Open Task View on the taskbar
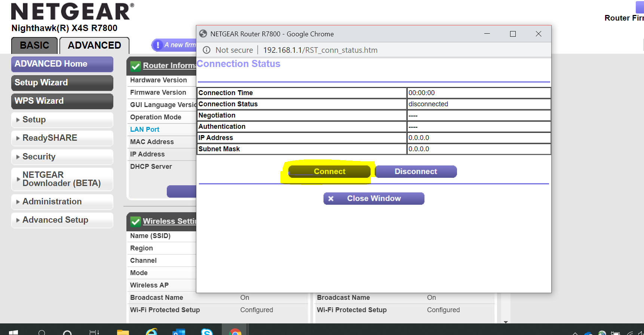Screen dimensions: 644x335 click(x=94, y=332)
